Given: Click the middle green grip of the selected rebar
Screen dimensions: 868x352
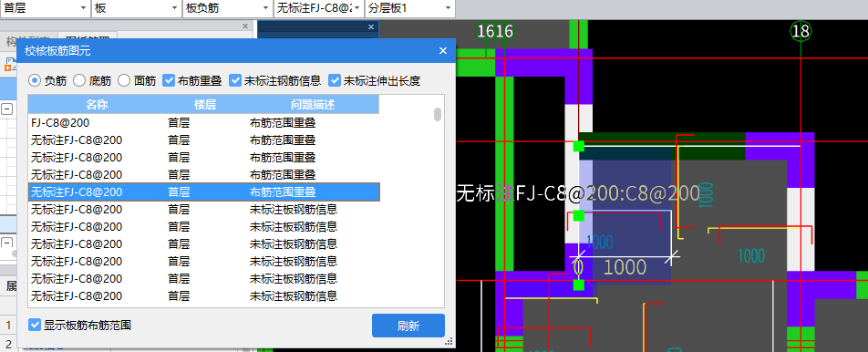Looking at the screenshot, I should click(578, 216).
